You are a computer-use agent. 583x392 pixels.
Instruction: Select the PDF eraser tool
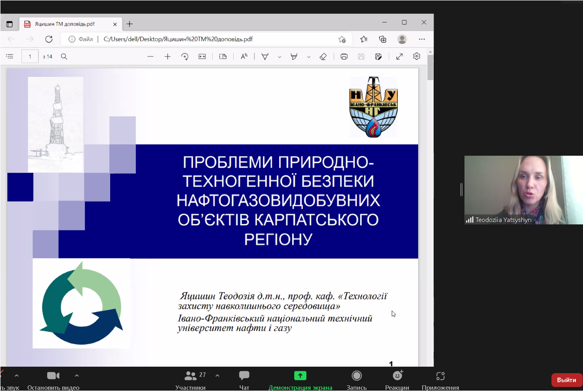coord(323,57)
